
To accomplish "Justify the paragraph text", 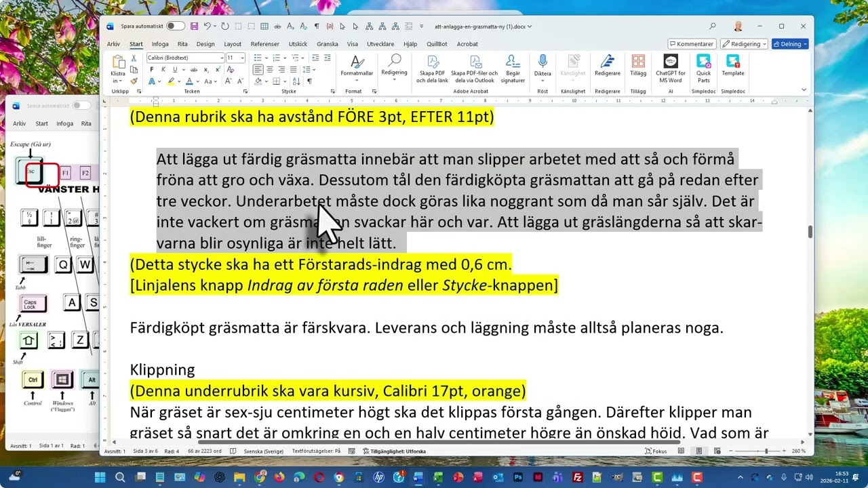I will (x=293, y=69).
